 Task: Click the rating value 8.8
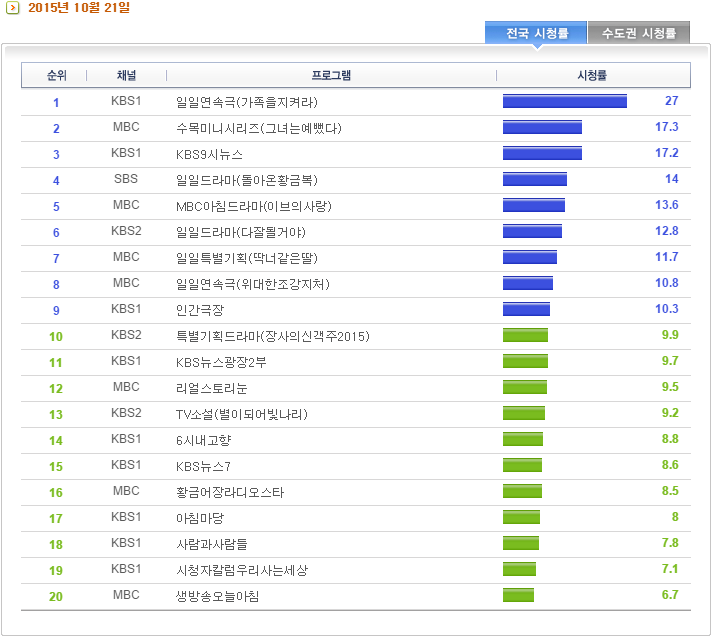tap(670, 439)
